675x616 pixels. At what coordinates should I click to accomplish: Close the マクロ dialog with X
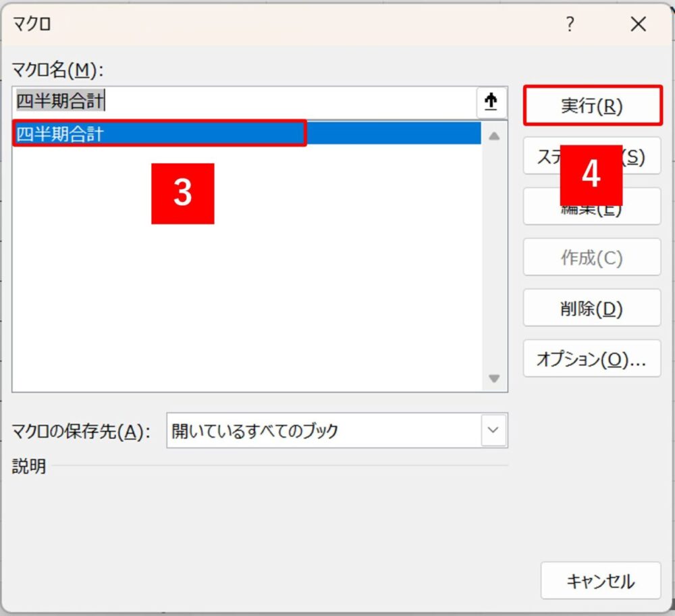pos(637,24)
